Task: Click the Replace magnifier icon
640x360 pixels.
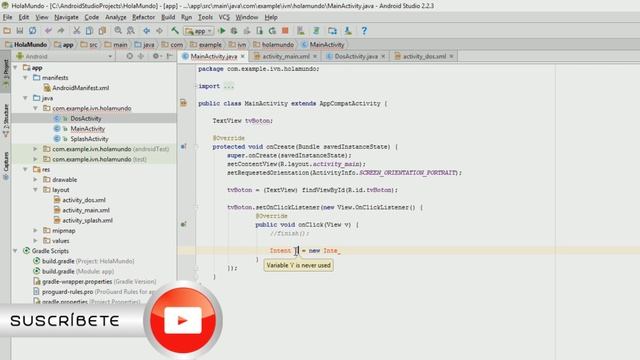Action: click(x=131, y=31)
